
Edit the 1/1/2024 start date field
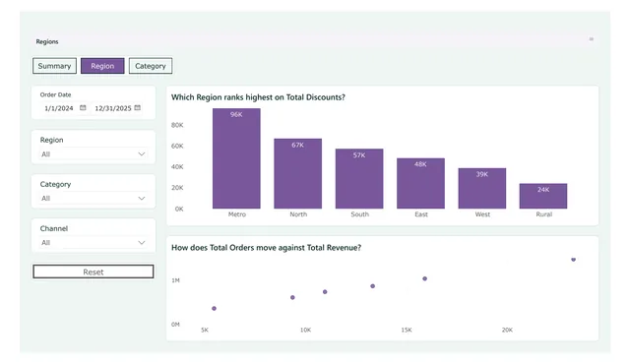pyautogui.click(x=59, y=108)
